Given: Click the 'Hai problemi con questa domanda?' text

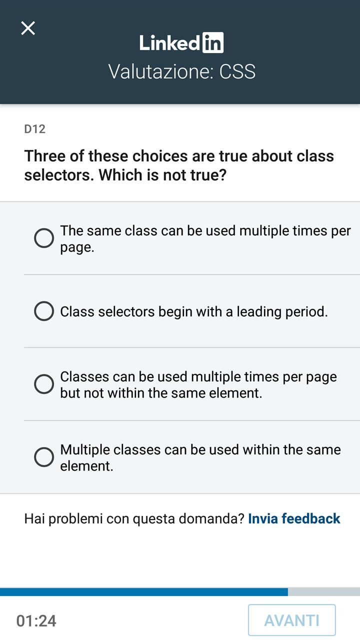Looking at the screenshot, I should click(134, 518).
